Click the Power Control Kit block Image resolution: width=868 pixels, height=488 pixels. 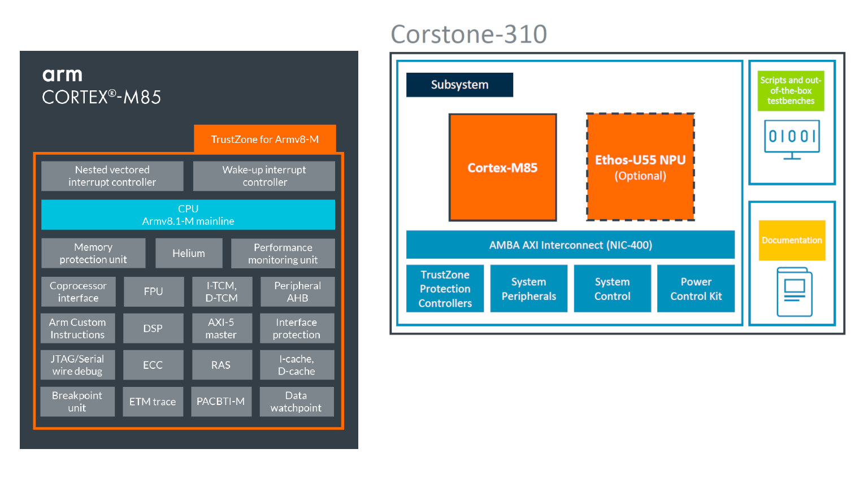[696, 288]
